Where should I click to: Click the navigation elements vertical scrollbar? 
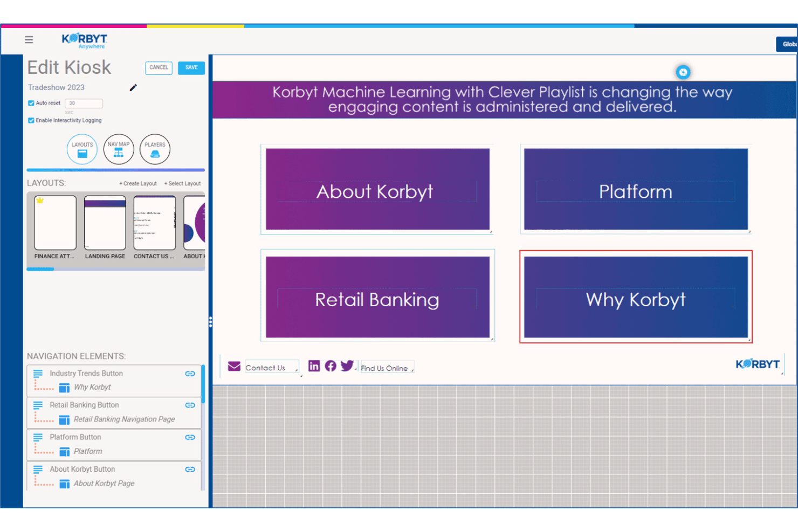[x=203, y=384]
